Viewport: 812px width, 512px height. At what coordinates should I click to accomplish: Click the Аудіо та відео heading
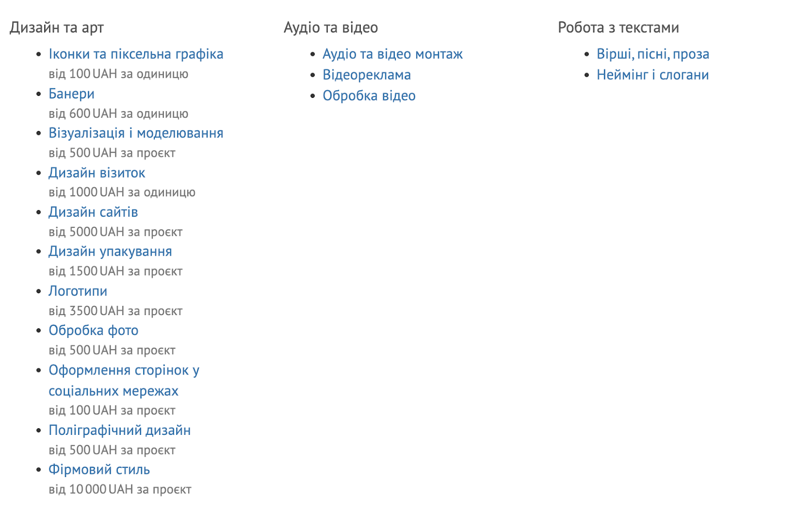click(x=331, y=27)
